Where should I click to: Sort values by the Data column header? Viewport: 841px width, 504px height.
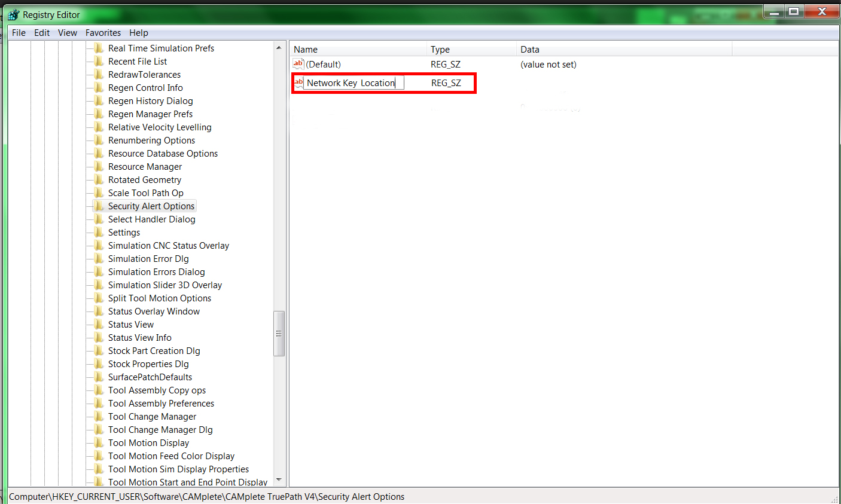[624, 49]
